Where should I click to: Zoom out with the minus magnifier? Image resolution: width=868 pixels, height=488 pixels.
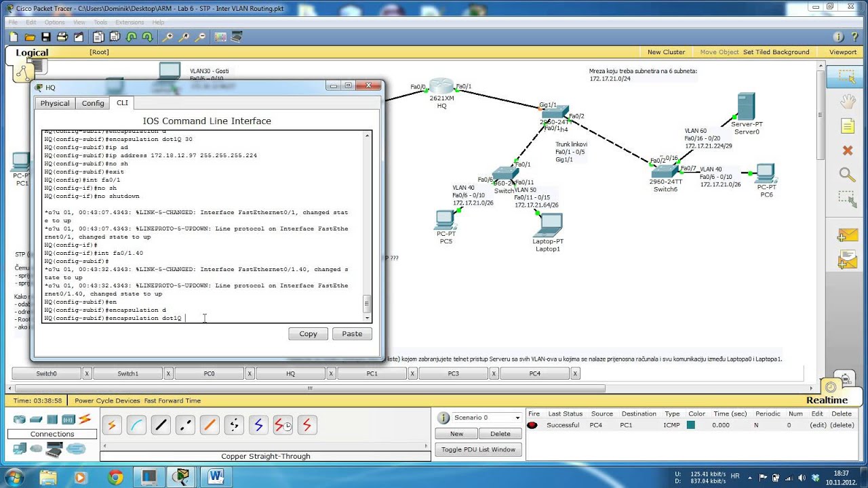point(200,37)
